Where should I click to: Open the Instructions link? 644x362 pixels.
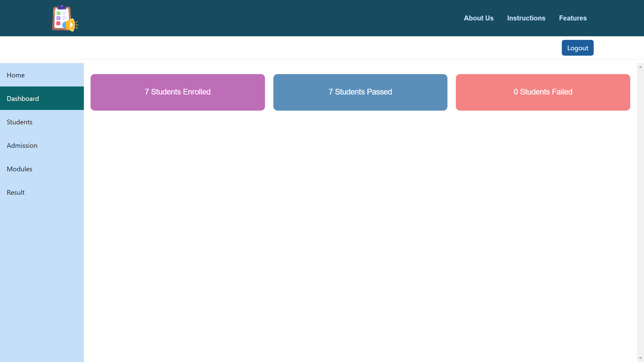526,18
